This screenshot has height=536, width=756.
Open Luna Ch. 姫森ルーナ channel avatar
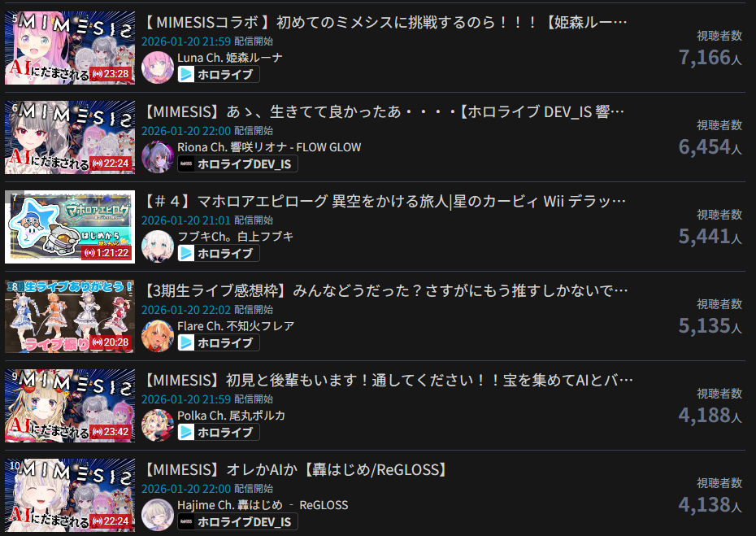157,67
